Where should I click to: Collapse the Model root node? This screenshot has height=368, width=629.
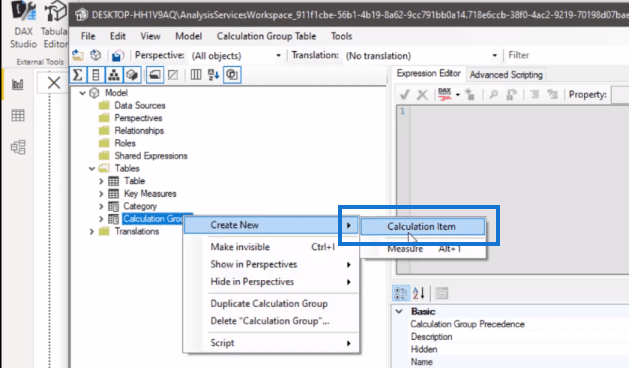(83, 93)
